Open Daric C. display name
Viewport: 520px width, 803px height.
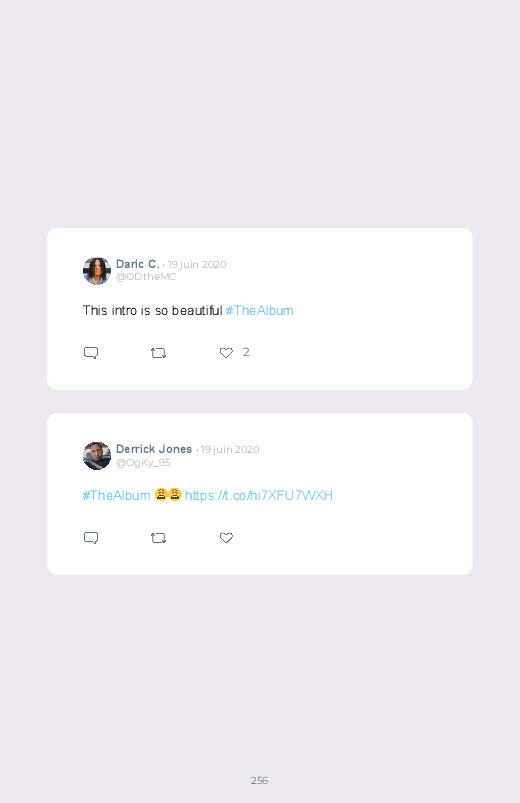[137, 264]
